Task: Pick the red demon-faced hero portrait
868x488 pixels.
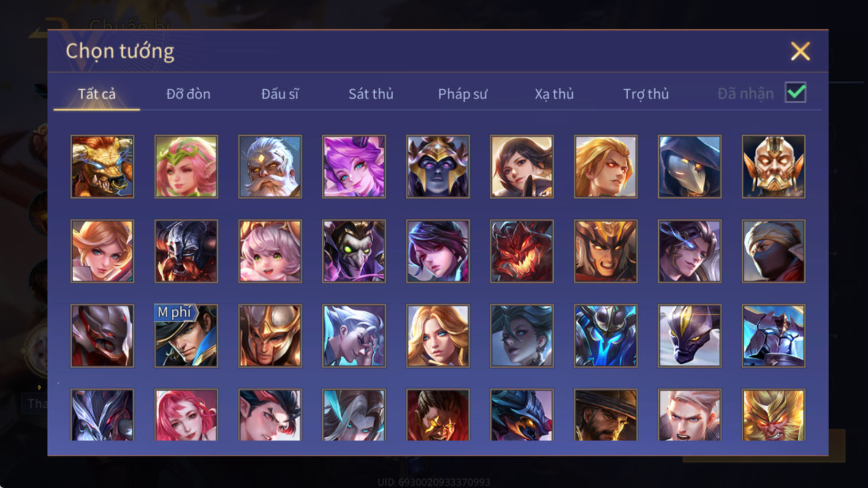Action: [522, 251]
